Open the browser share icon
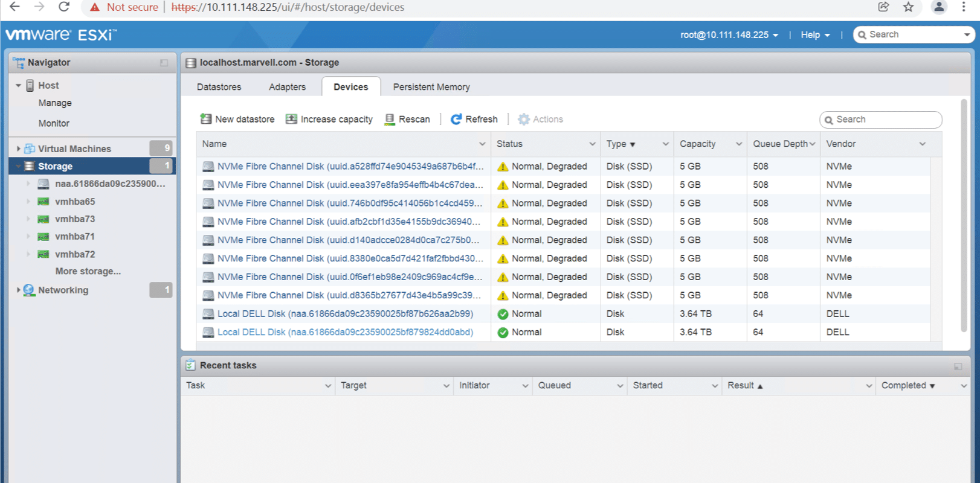The height and width of the screenshot is (483, 980). [x=883, y=7]
